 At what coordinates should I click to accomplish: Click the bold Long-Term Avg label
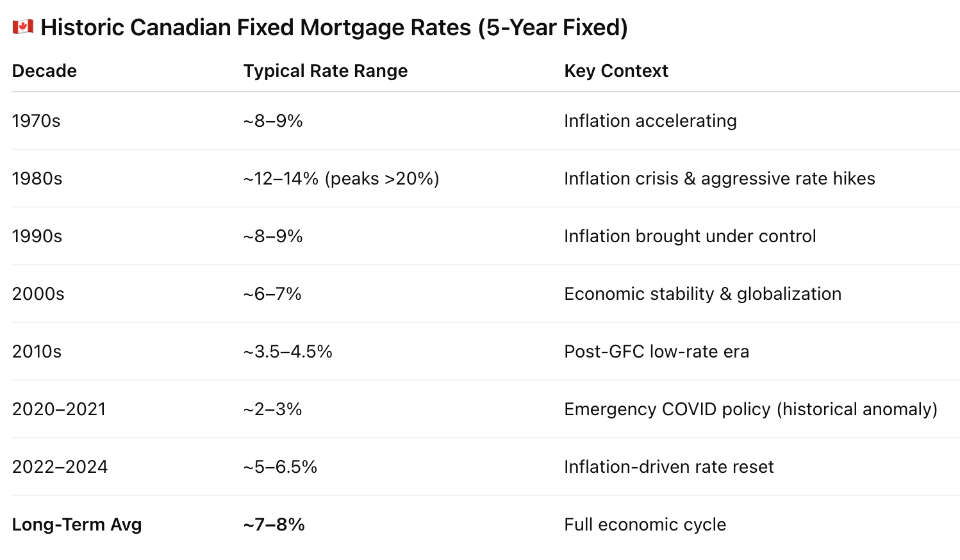[x=77, y=525]
